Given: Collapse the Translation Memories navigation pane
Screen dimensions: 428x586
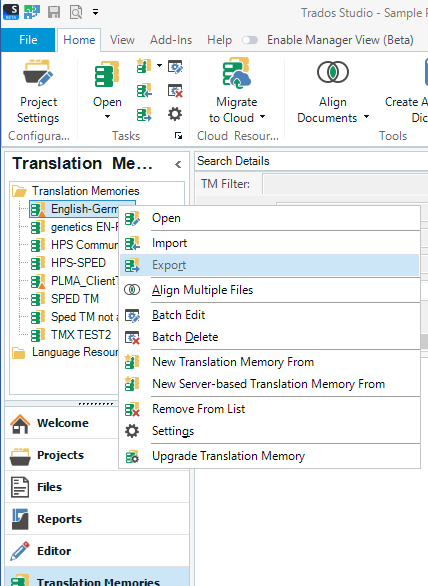Looking at the screenshot, I should (x=178, y=164).
